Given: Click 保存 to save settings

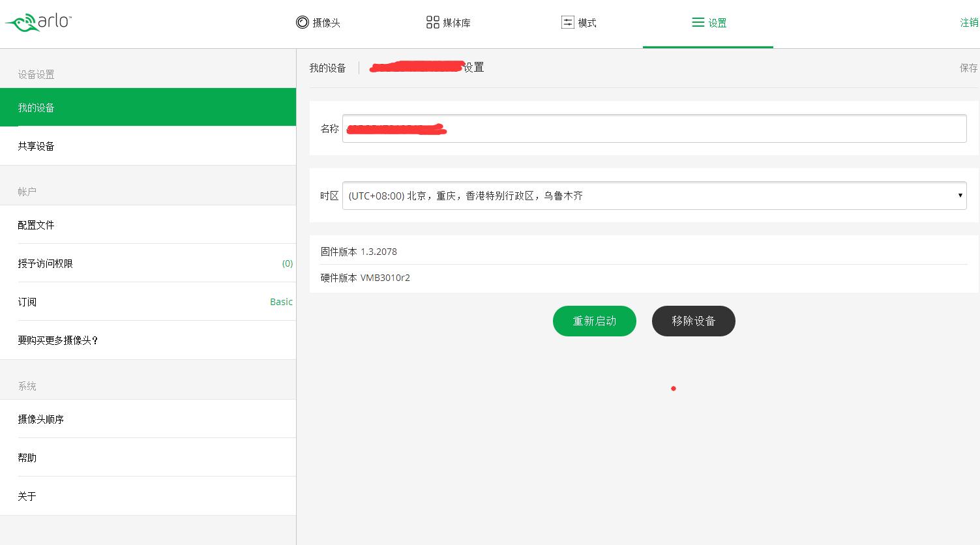Looking at the screenshot, I should tap(968, 68).
